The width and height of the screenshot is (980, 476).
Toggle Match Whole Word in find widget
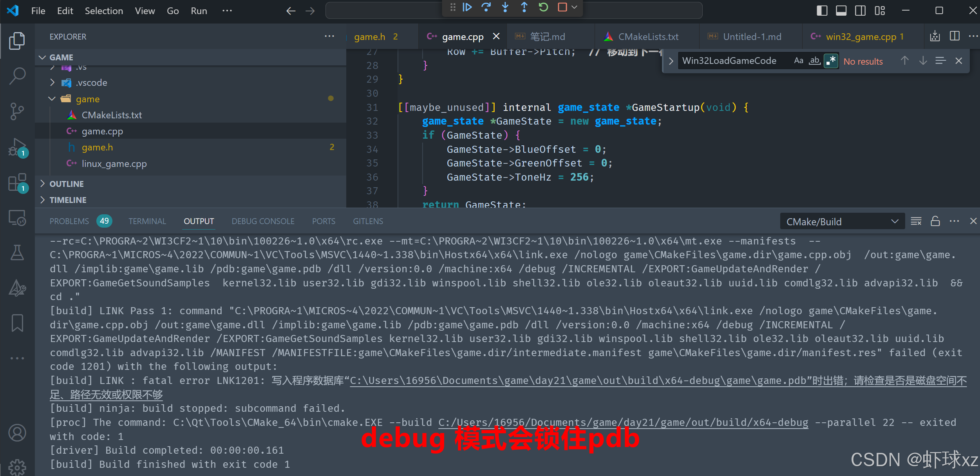[815, 61]
